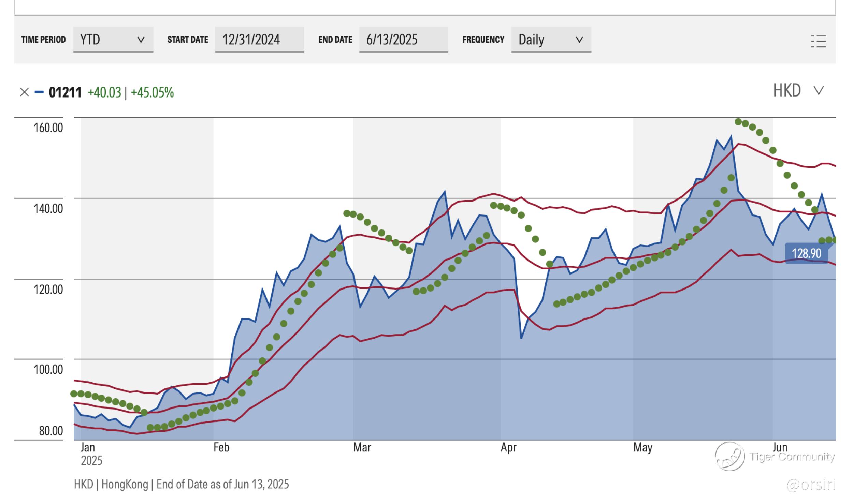The height and width of the screenshot is (504, 853).
Task: Click the 01211 ticker label
Action: (65, 92)
